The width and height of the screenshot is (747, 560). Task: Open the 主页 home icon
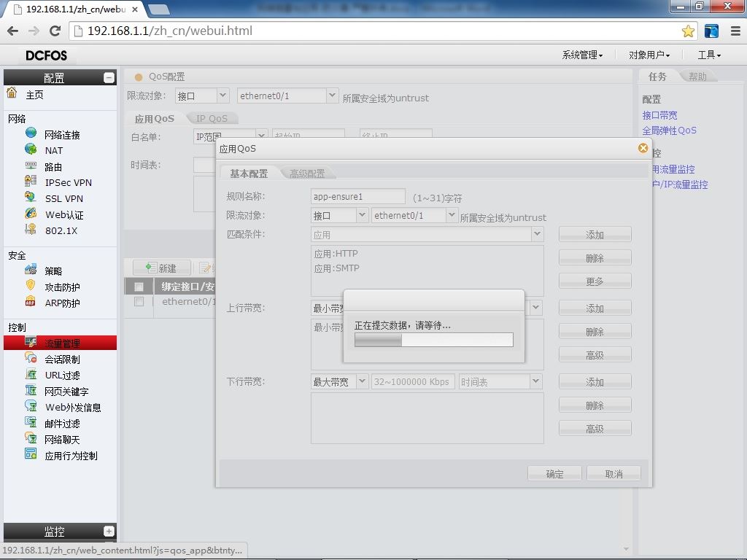coord(12,93)
